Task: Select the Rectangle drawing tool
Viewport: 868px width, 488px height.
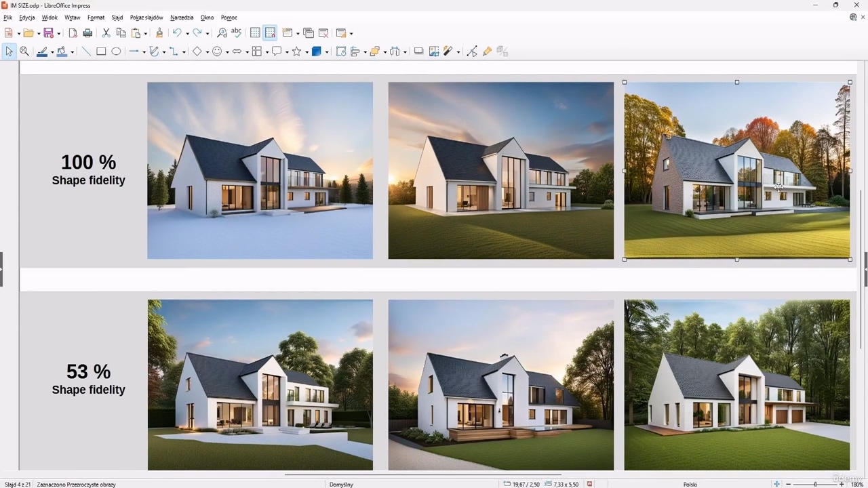Action: pyautogui.click(x=101, y=52)
